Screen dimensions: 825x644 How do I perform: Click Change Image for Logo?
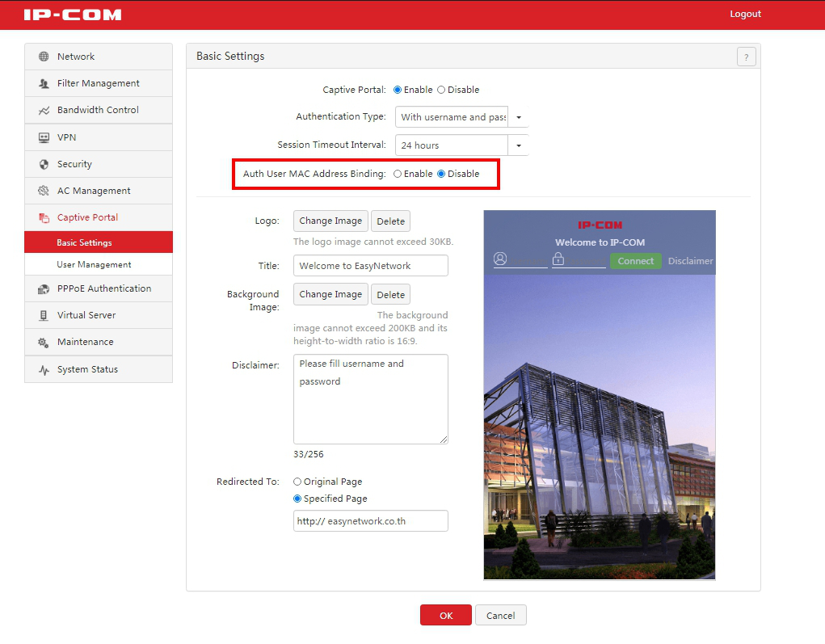coord(330,221)
